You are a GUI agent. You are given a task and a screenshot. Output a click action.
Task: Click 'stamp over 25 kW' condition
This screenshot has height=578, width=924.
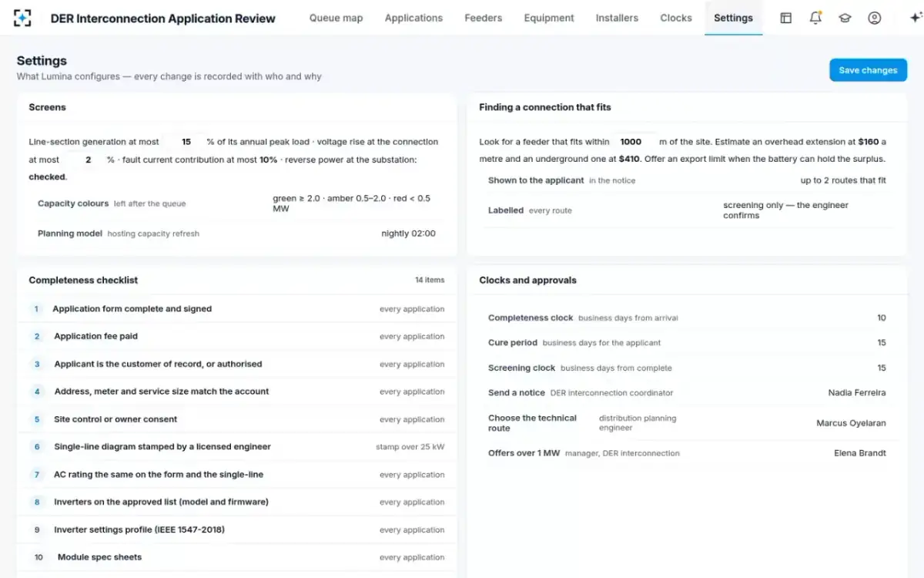410,447
